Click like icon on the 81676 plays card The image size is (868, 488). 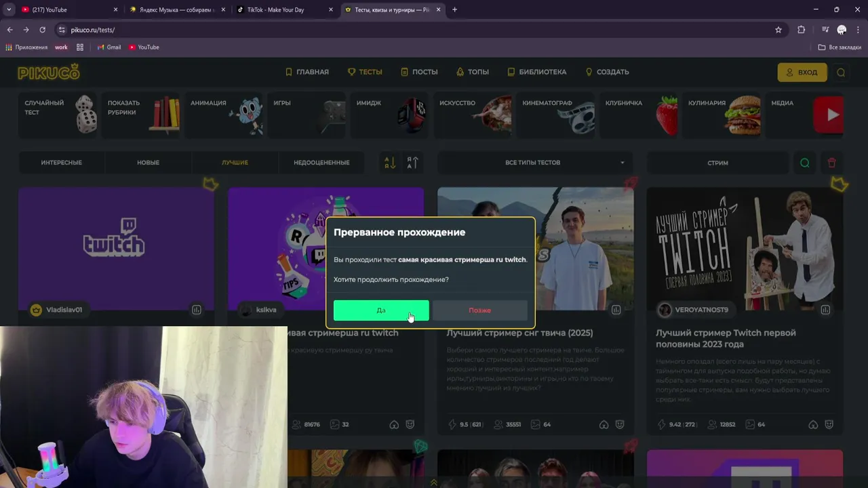(x=394, y=424)
